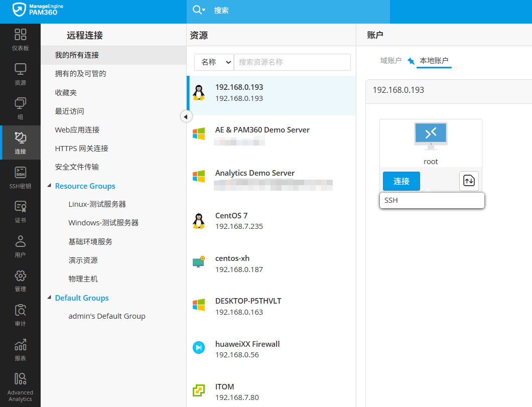532x407 pixels.
Task: Select the ITOM resource row
Action: pos(272,392)
